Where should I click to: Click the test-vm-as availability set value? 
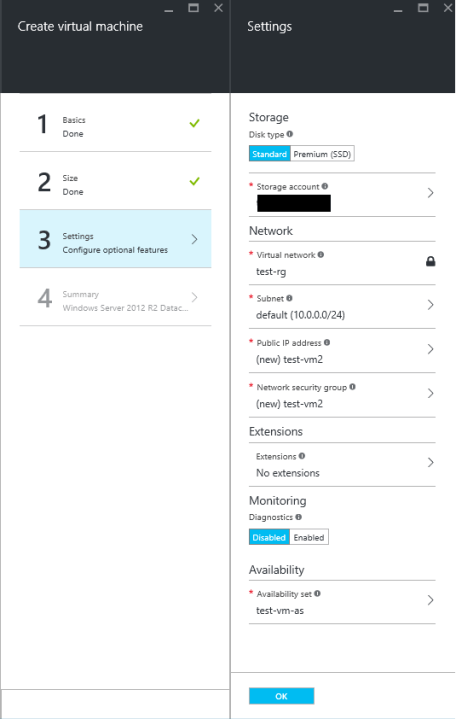coord(280,611)
